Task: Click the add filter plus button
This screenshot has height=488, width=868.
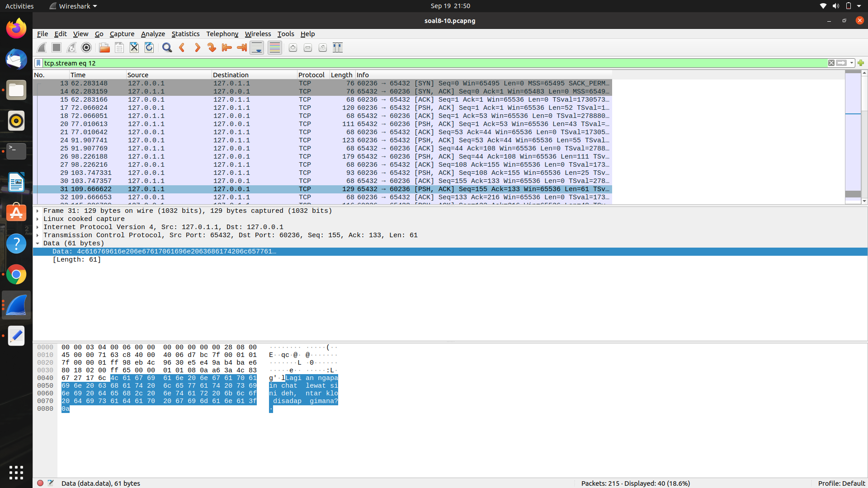Action: click(x=861, y=63)
